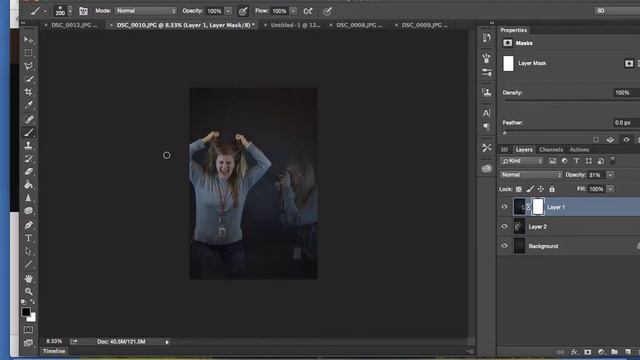Open the brush panel toggle in options bar
The width and height of the screenshot is (640, 360).
coord(83,11)
